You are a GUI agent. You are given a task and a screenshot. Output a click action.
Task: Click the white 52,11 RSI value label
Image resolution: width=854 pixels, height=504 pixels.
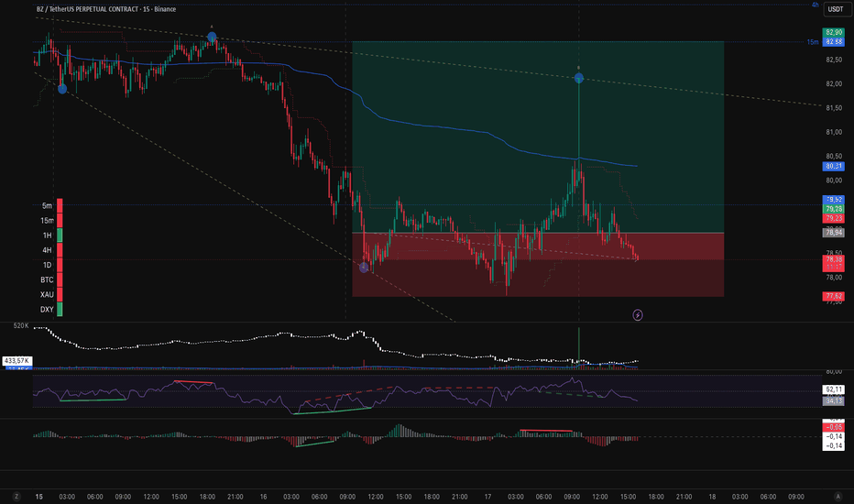[833, 389]
